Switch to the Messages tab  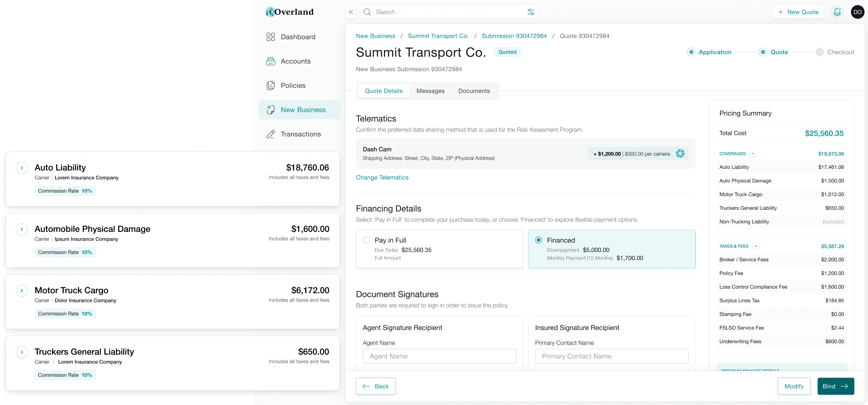[430, 91]
